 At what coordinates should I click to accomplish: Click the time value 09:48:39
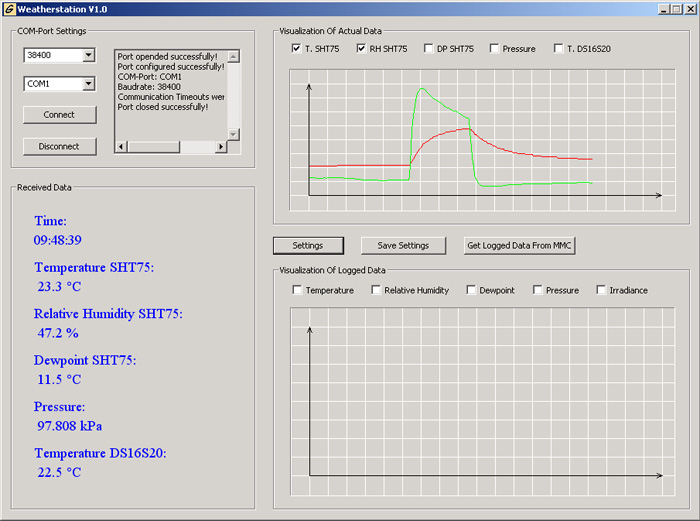tap(58, 240)
